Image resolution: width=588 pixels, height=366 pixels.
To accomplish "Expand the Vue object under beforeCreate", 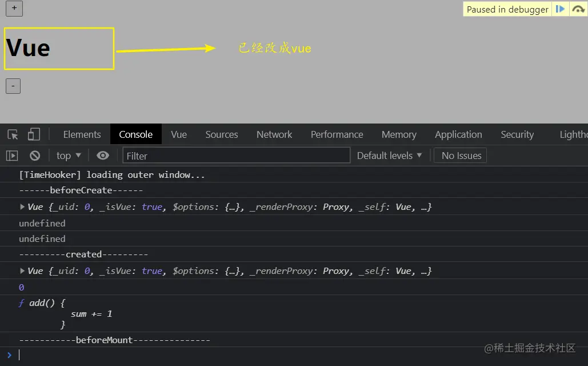I will click(22, 207).
